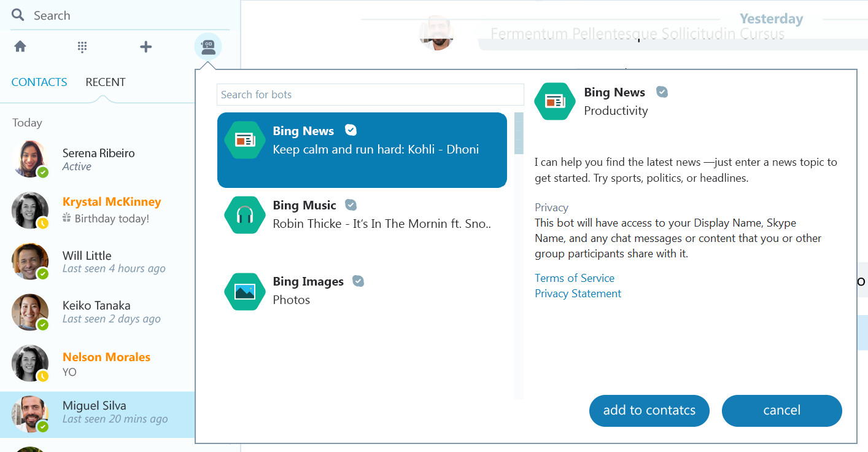The image size is (868, 452).
Task: Go to Home via house icon
Action: click(20, 47)
